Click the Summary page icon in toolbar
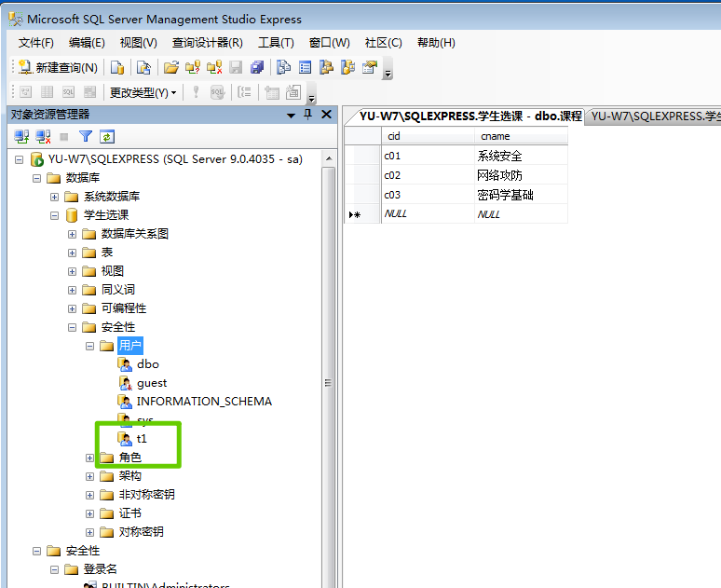721x588 pixels. tap(305, 68)
